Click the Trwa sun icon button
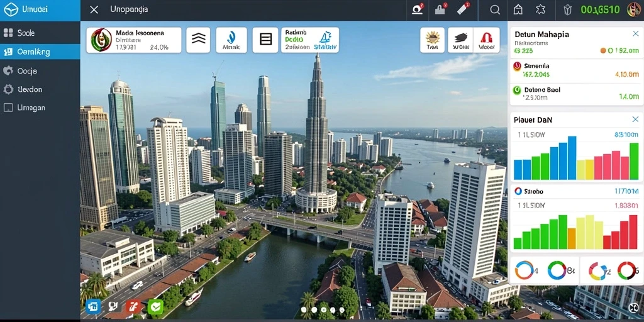The image size is (644, 322). point(433,40)
